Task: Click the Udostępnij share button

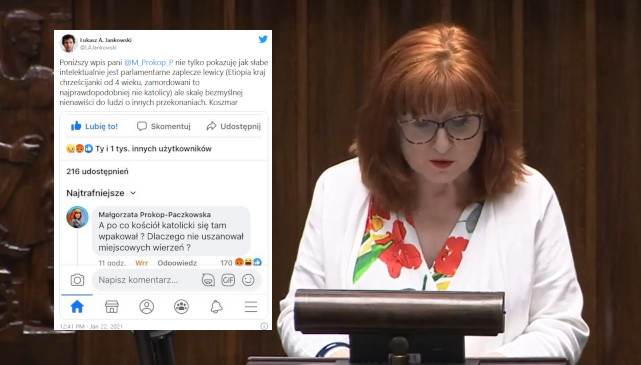Action: pyautogui.click(x=233, y=126)
